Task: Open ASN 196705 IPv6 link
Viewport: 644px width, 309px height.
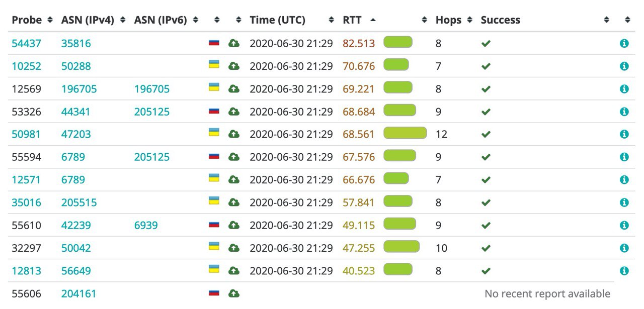Action: (x=152, y=89)
